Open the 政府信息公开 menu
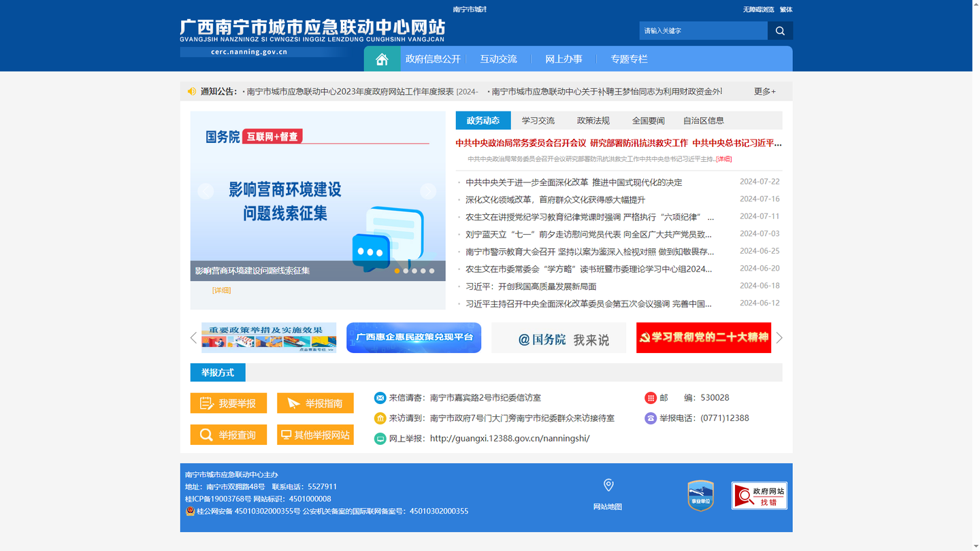This screenshot has width=980, height=551. coord(433,59)
